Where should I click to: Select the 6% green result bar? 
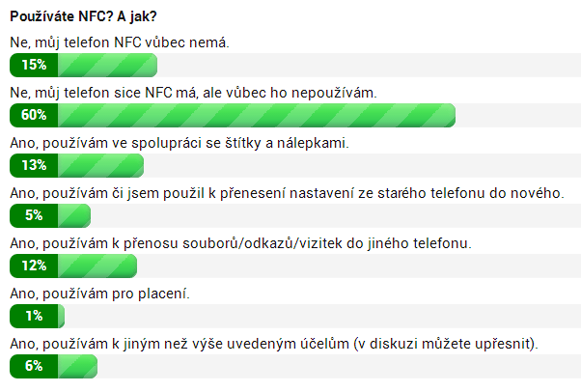(x=53, y=366)
